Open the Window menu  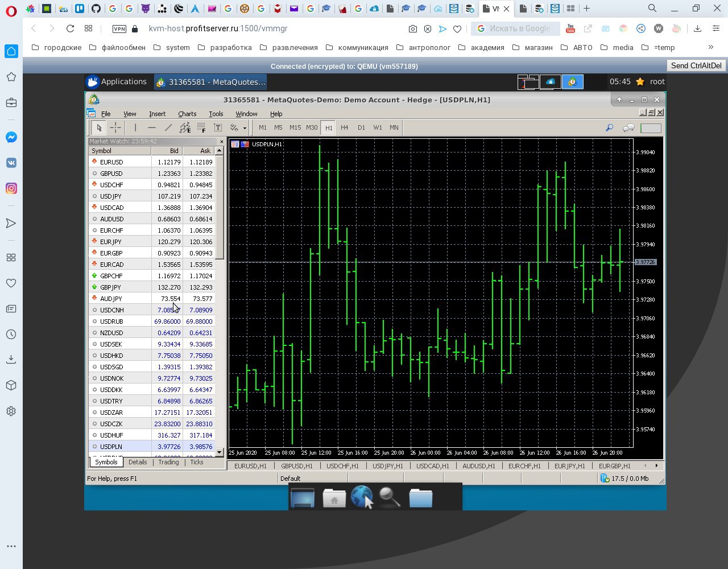(x=246, y=114)
